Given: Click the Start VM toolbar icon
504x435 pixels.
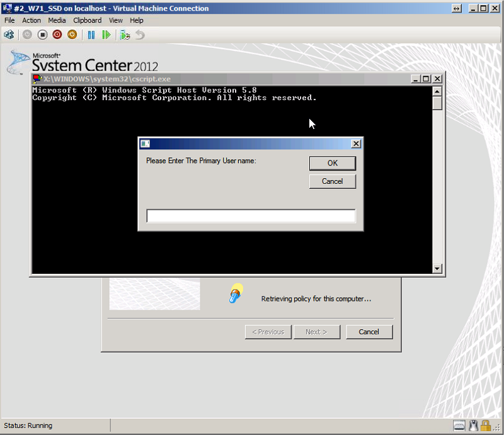Looking at the screenshot, I should [27, 35].
